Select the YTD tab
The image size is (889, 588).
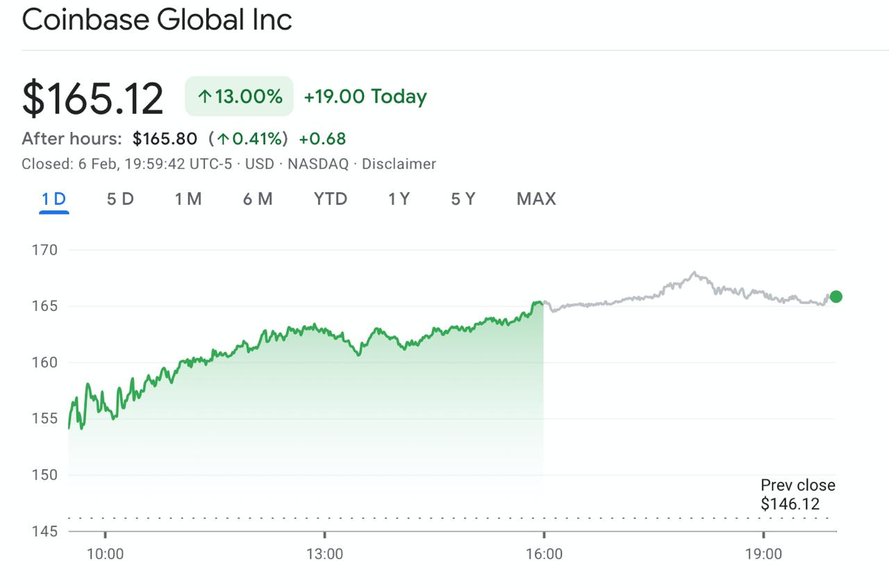tap(331, 199)
